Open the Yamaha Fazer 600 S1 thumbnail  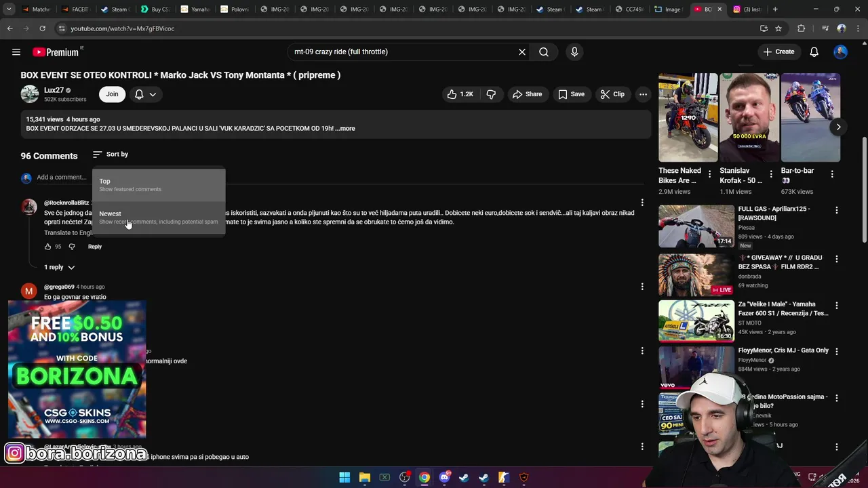pyautogui.click(x=696, y=321)
